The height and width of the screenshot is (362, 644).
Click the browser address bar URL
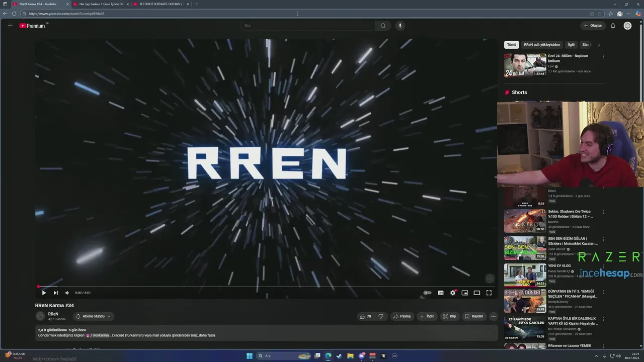tap(66, 14)
